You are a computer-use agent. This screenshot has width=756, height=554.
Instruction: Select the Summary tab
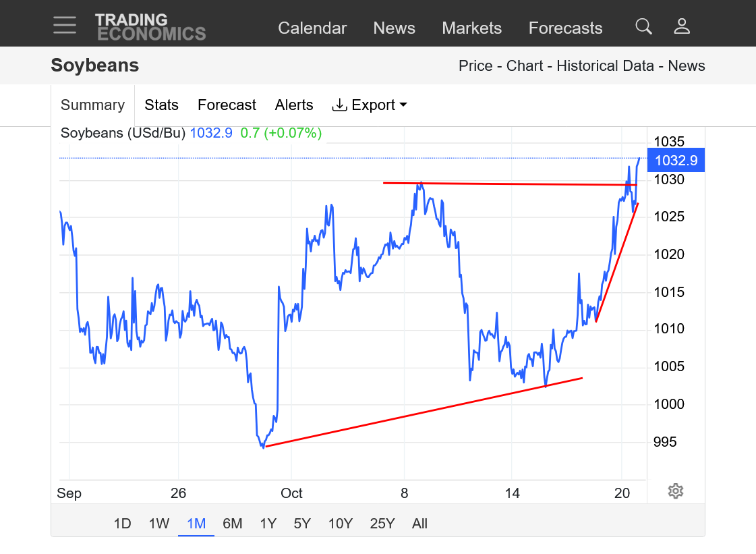(92, 105)
